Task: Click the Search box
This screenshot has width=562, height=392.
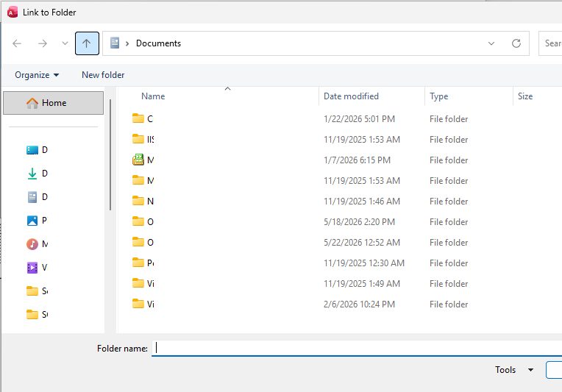Action: [x=550, y=43]
